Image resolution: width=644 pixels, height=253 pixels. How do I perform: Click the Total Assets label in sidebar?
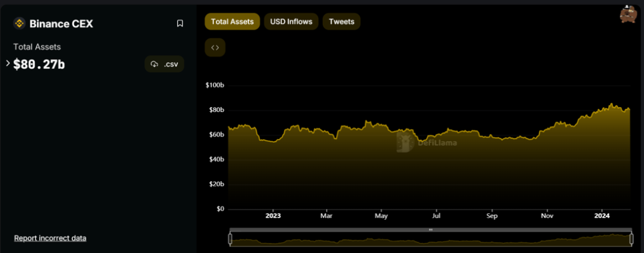tap(37, 47)
